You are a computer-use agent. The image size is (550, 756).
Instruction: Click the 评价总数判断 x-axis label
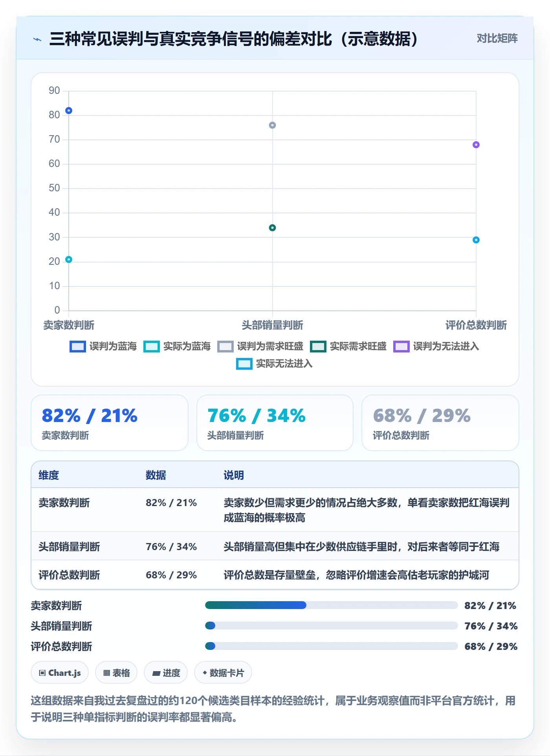[476, 325]
